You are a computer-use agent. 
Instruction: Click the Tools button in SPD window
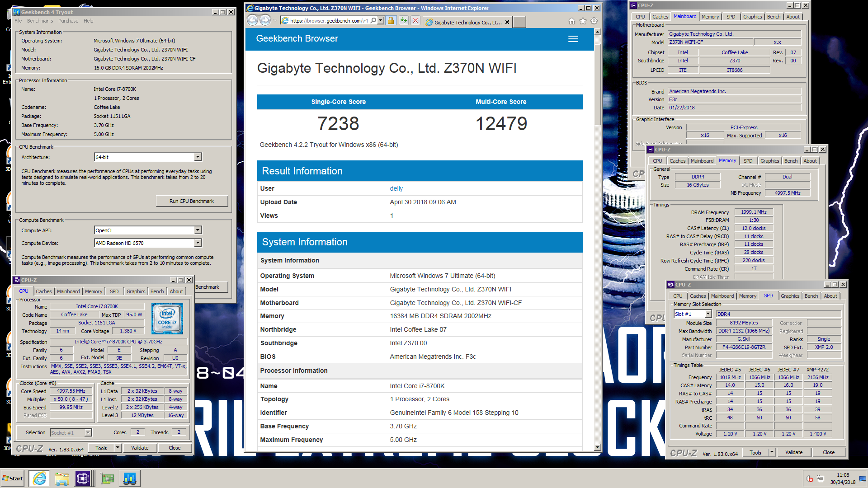[755, 452]
